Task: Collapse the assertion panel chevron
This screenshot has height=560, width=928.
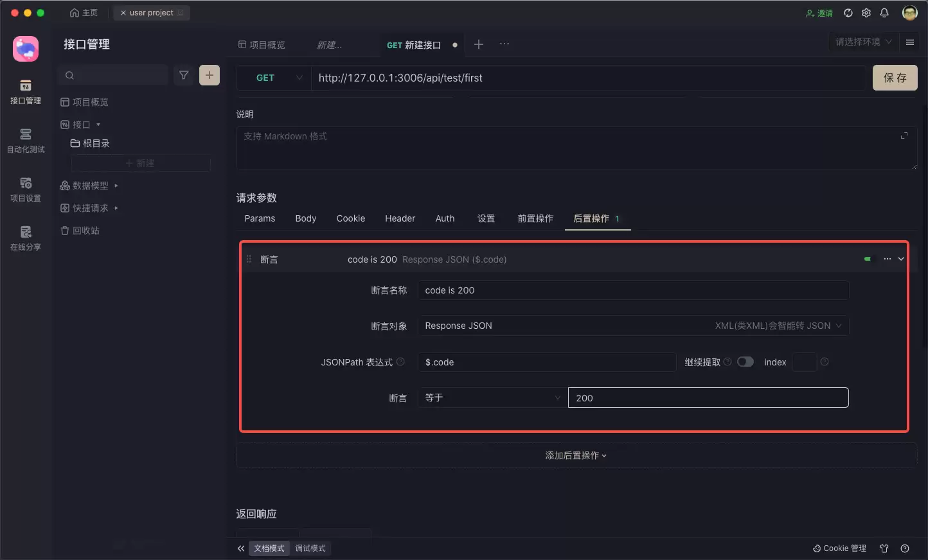Action: (x=901, y=259)
